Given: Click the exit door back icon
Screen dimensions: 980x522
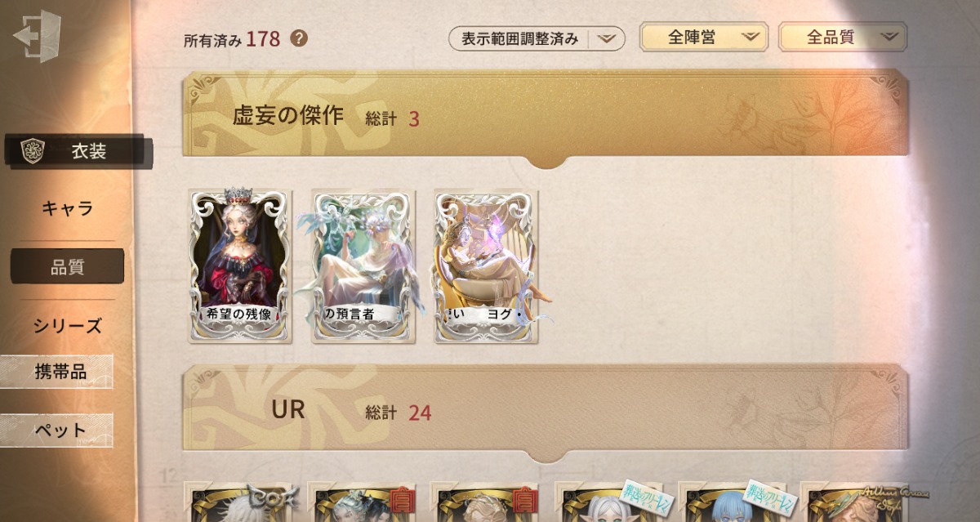Looking at the screenshot, I should click(38, 35).
